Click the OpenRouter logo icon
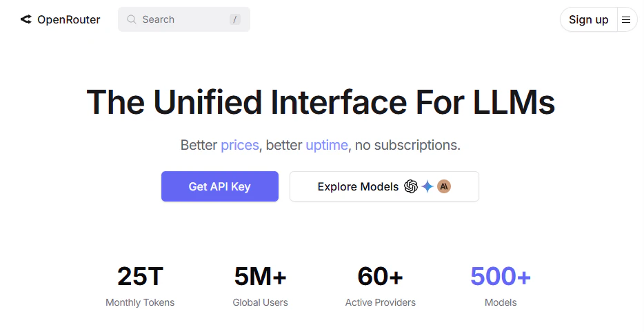 pyautogui.click(x=26, y=19)
